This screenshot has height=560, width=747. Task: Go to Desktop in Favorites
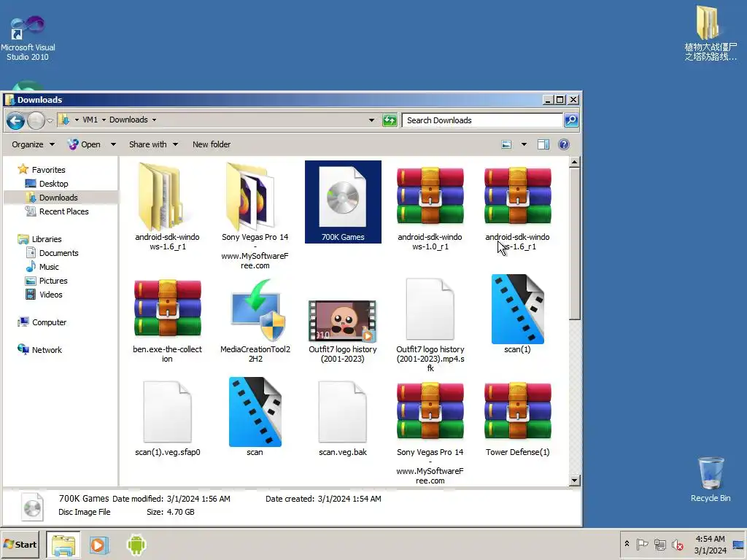(47, 184)
